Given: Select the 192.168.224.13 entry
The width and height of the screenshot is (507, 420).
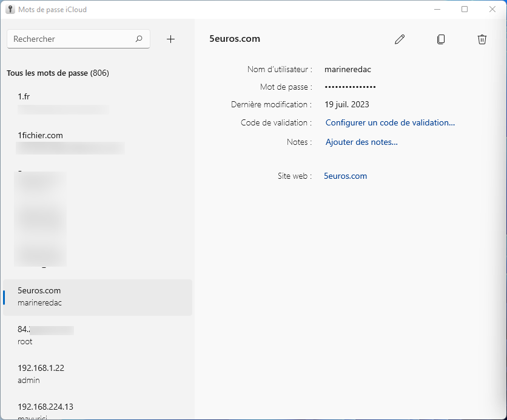Looking at the screenshot, I should pyautogui.click(x=97, y=408).
